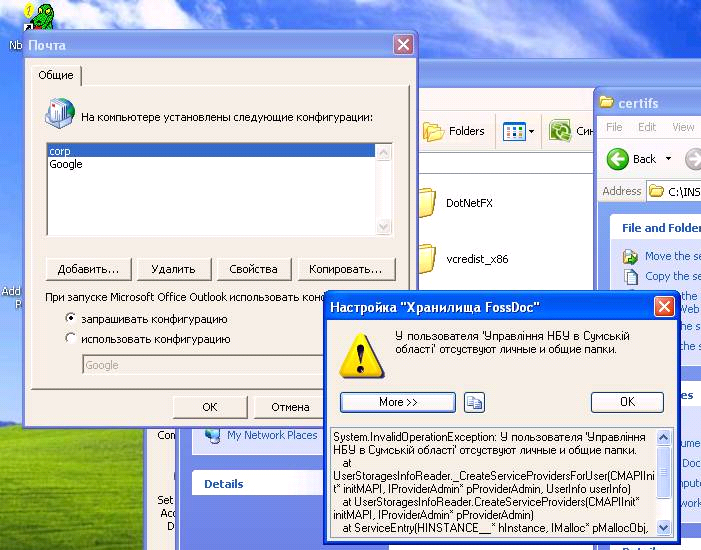Click the green crocodile desktop icon
Screen dimensions: 701x550
click(41, 16)
